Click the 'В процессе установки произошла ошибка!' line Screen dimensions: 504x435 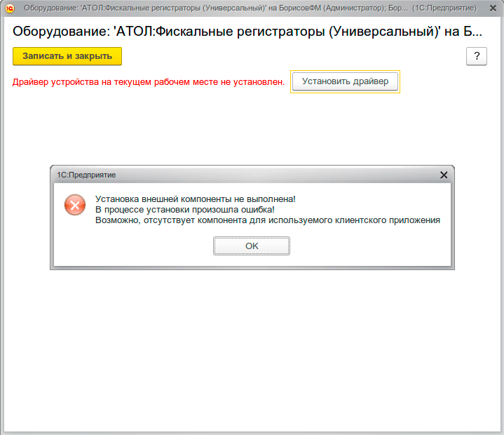tap(185, 210)
